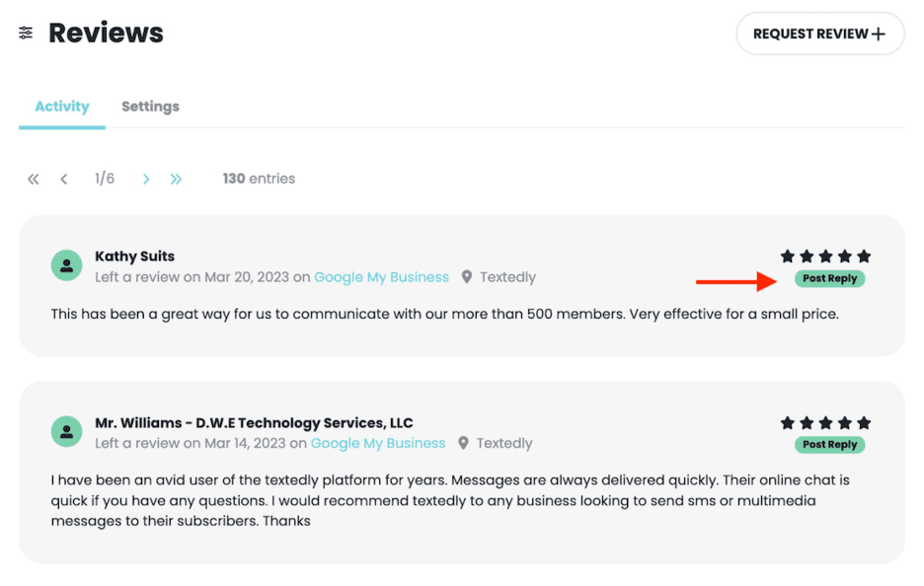Click the REQUEST REVIEW button
Image resolution: width=924 pixels, height=586 pixels.
[x=820, y=33]
